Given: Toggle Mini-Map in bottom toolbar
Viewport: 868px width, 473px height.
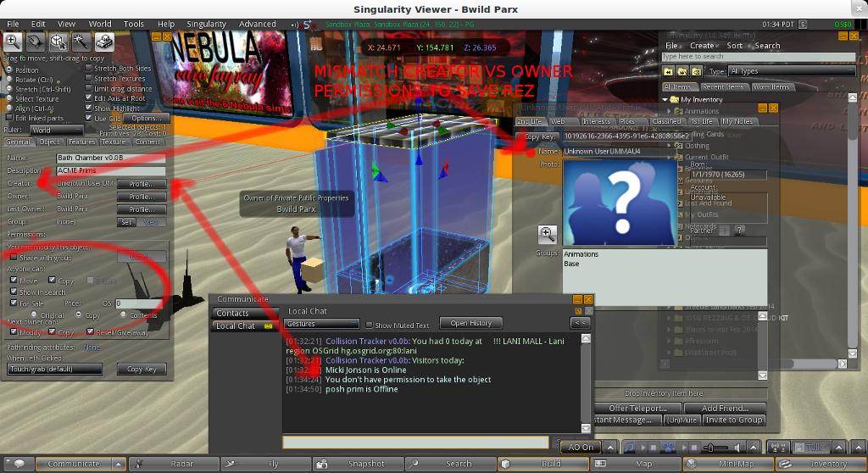Looking at the screenshot, I should 728,465.
